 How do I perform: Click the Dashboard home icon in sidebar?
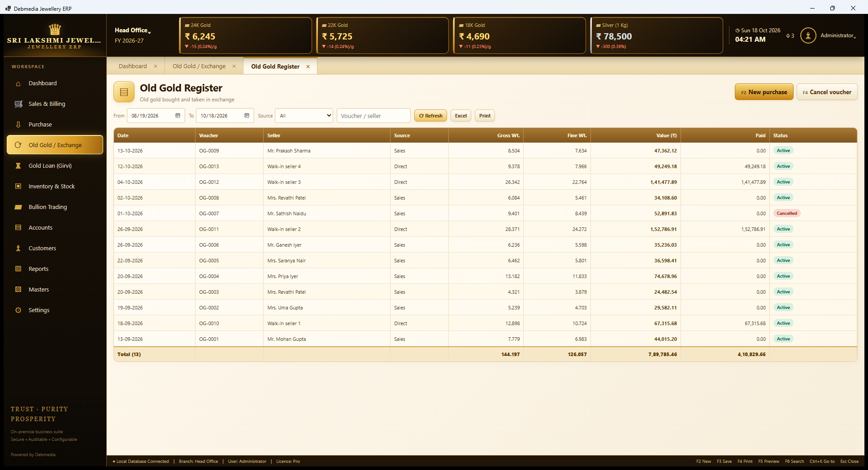(18, 83)
